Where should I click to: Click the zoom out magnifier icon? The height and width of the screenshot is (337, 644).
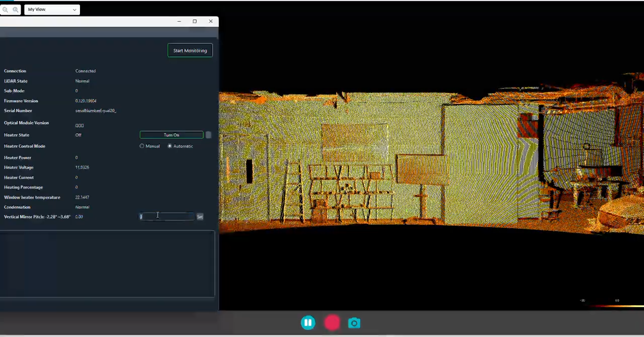point(5,10)
